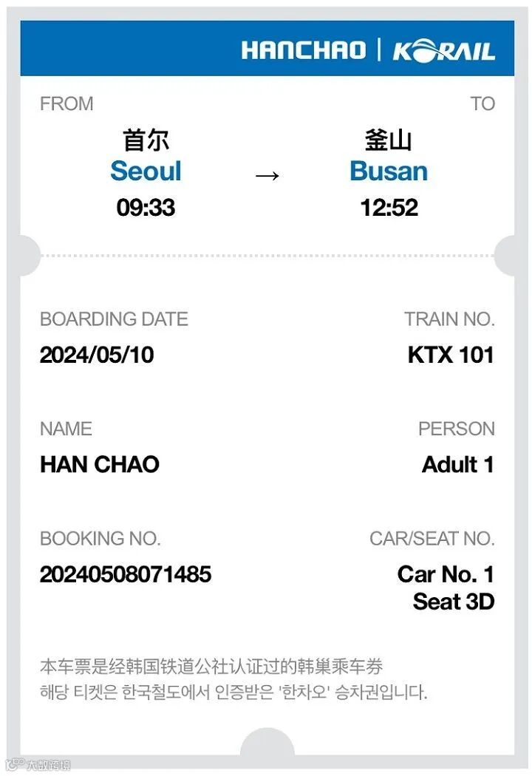The width and height of the screenshot is (532, 776).
Task: Click the CAR/SEAT NO. label
Action: pos(432,539)
